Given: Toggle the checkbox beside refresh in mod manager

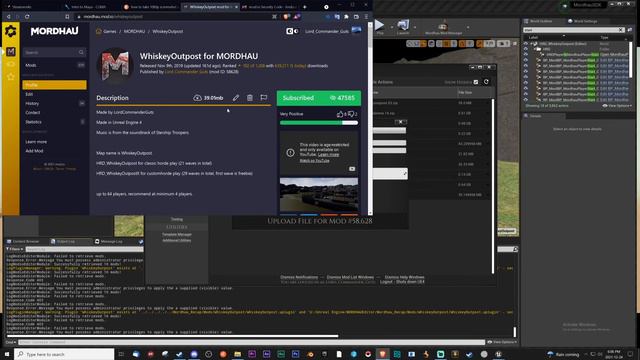Looking at the screenshot, I should [476, 82].
